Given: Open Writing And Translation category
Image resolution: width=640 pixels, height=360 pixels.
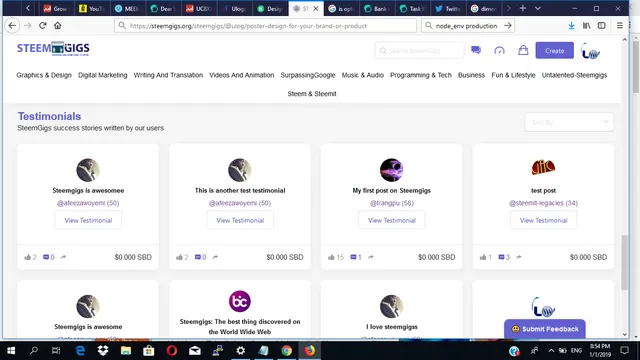Looking at the screenshot, I should [168, 75].
